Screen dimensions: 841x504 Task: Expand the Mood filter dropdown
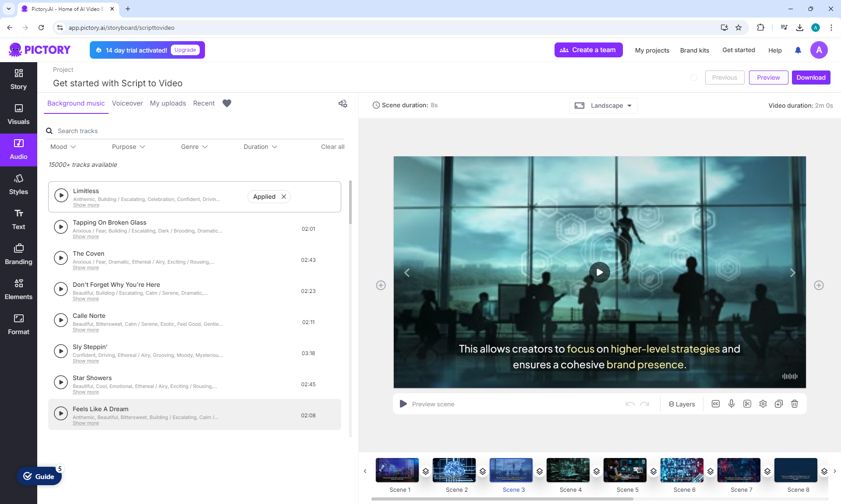(x=63, y=147)
